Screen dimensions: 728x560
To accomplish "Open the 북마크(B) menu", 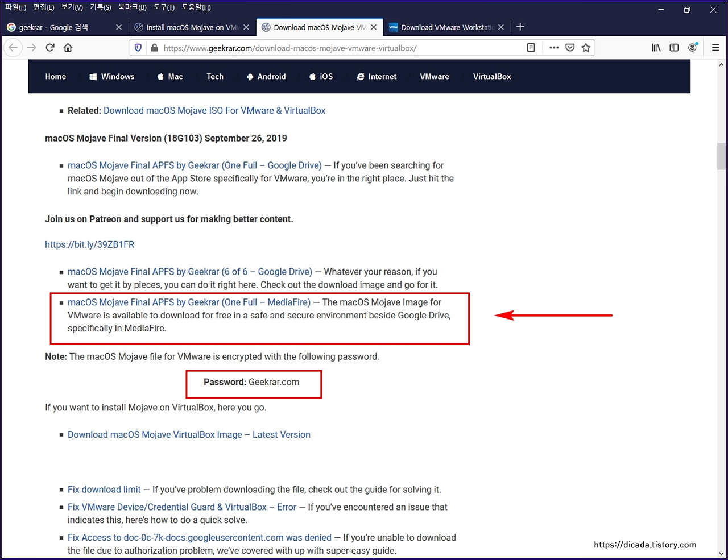I will [x=132, y=7].
